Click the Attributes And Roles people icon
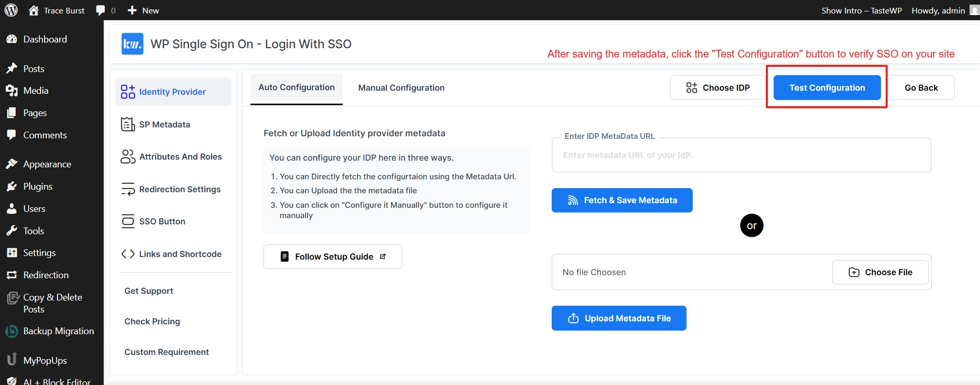 [x=128, y=156]
